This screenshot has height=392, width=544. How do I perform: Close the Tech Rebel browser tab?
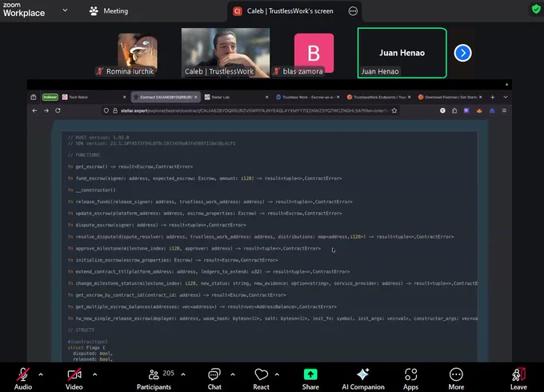pyautogui.click(x=125, y=97)
